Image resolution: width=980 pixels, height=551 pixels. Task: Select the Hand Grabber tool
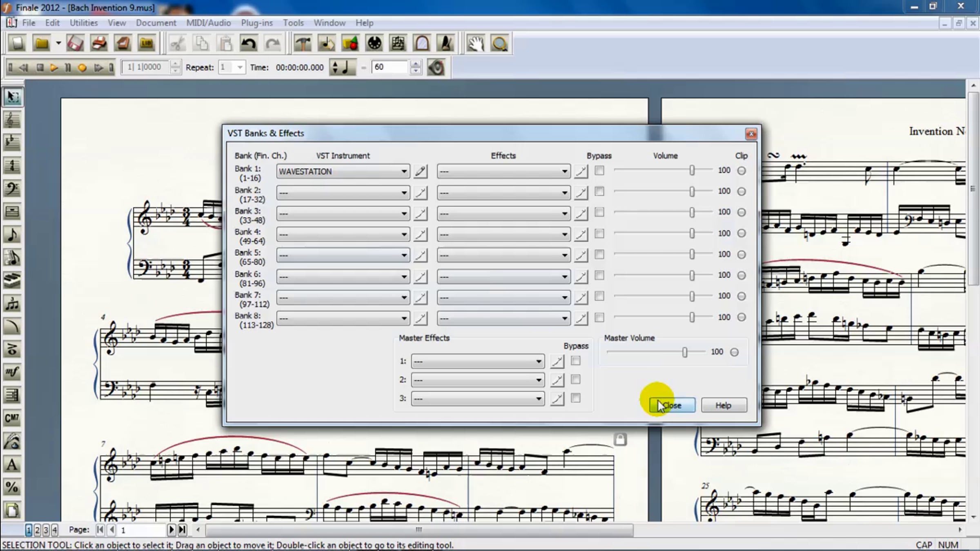coord(475,44)
